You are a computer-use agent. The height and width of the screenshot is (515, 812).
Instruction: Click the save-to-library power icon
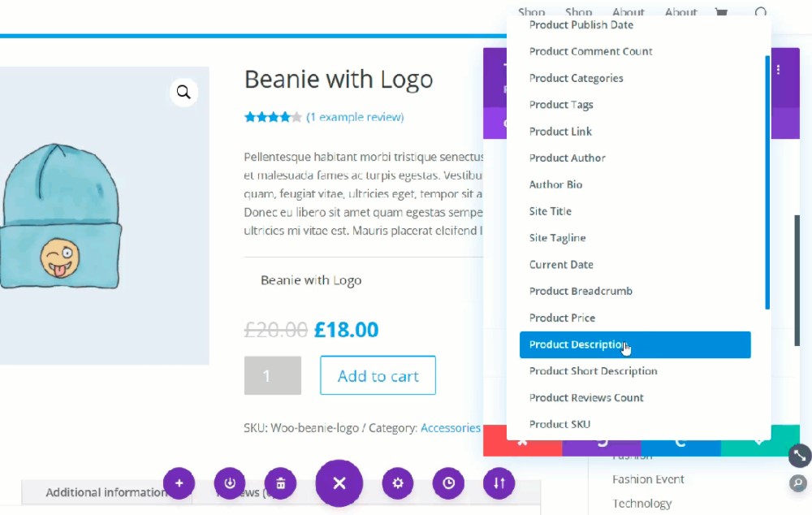click(x=230, y=483)
